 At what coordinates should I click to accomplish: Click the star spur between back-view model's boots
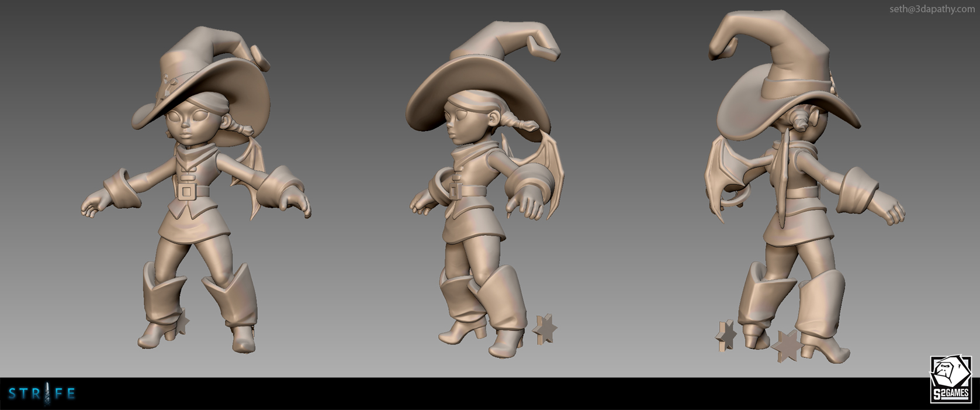click(x=787, y=346)
